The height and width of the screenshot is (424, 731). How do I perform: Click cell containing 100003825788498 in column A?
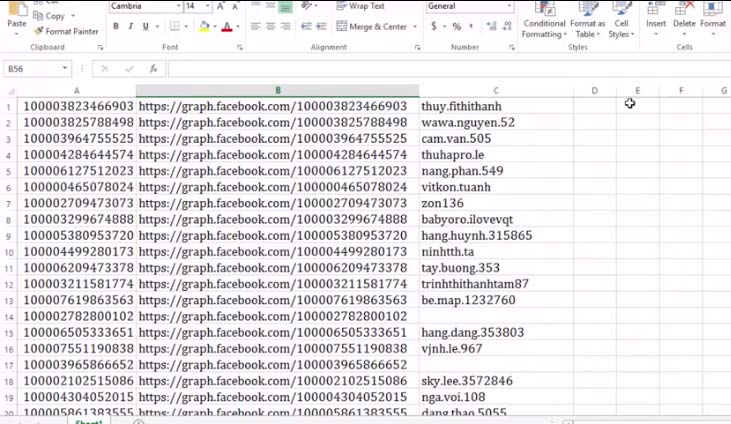click(x=77, y=123)
